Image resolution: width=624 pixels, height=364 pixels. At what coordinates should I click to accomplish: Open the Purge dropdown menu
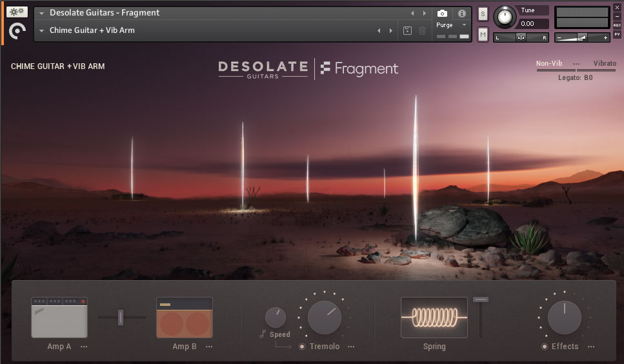click(451, 25)
